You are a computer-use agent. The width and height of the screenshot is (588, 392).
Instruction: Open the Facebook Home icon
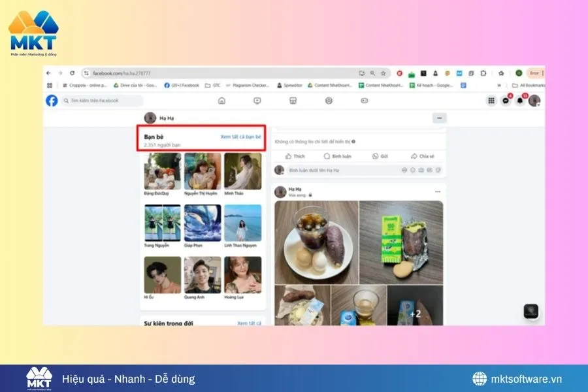(x=222, y=101)
